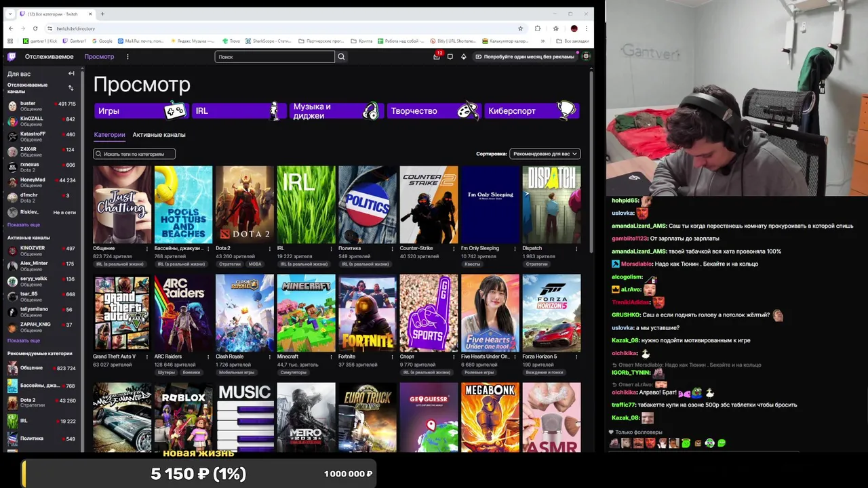
Task: Open the notifications inbox with 12 badge
Action: [x=437, y=57]
